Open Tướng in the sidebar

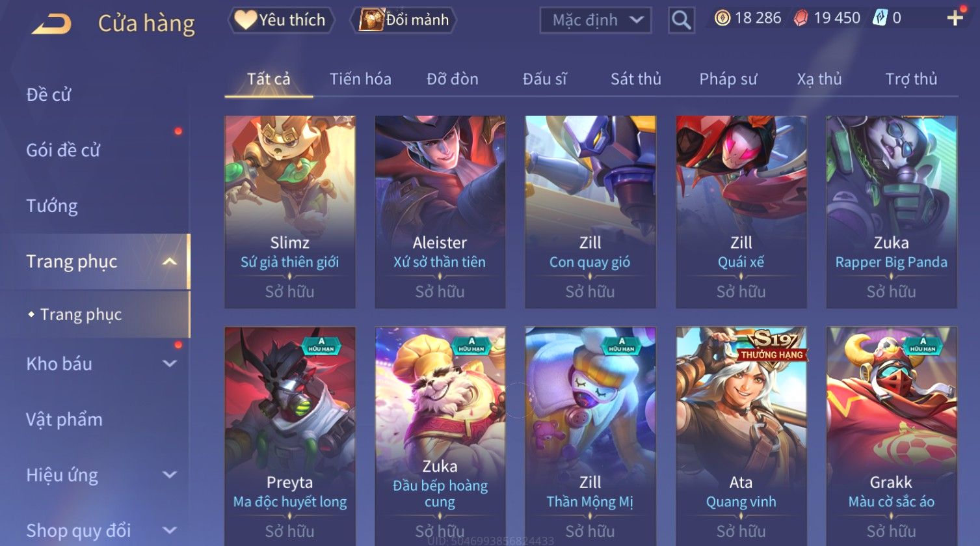tap(52, 206)
